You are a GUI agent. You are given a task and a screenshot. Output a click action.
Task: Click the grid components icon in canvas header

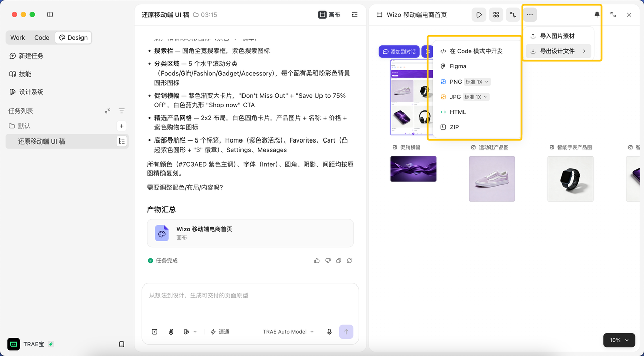(x=496, y=15)
